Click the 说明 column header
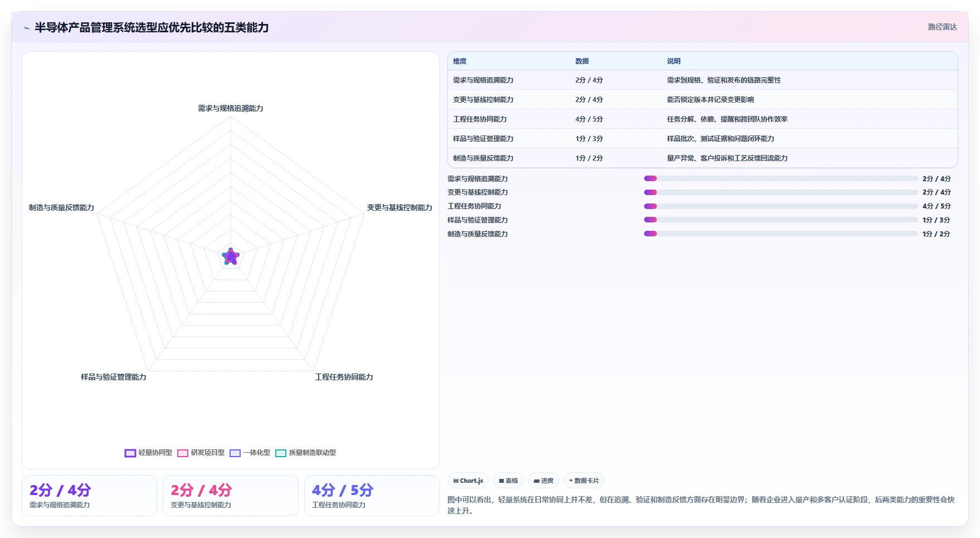This screenshot has width=980, height=538. [674, 61]
